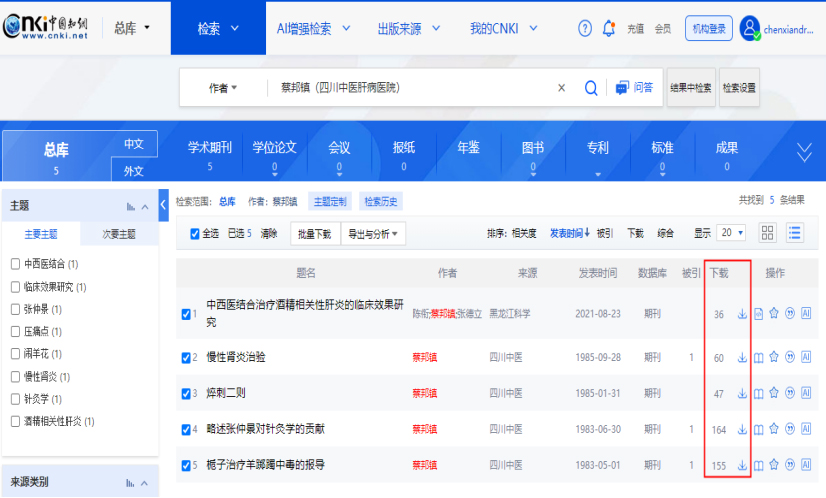Click quote icon for 略述张仲景对针灸学的贡献
The height and width of the screenshot is (498, 826).
pos(789,430)
